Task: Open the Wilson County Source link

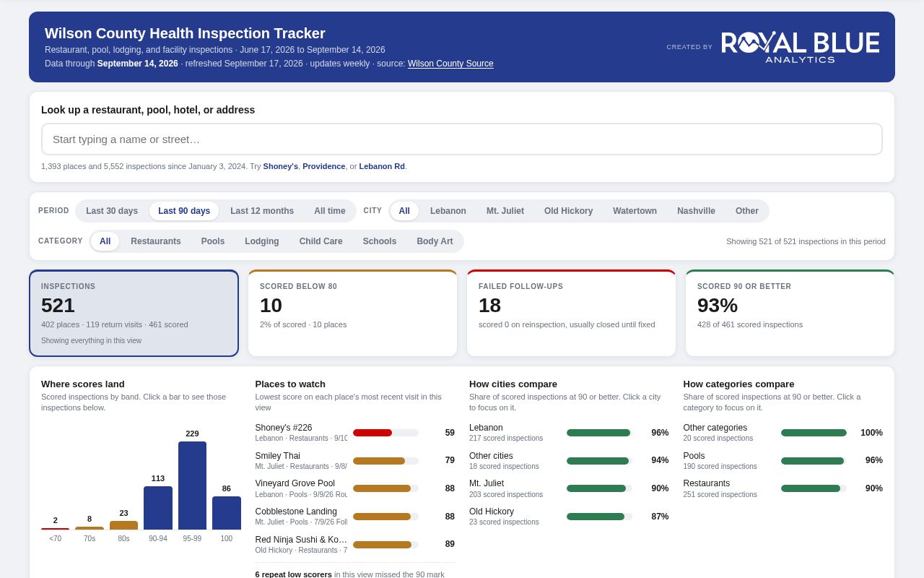Action: 450,64
